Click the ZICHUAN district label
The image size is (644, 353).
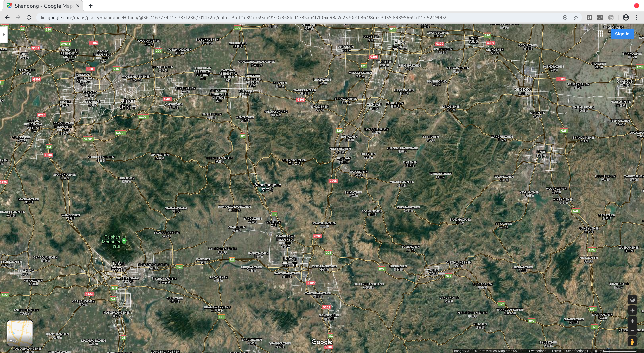(x=374, y=106)
